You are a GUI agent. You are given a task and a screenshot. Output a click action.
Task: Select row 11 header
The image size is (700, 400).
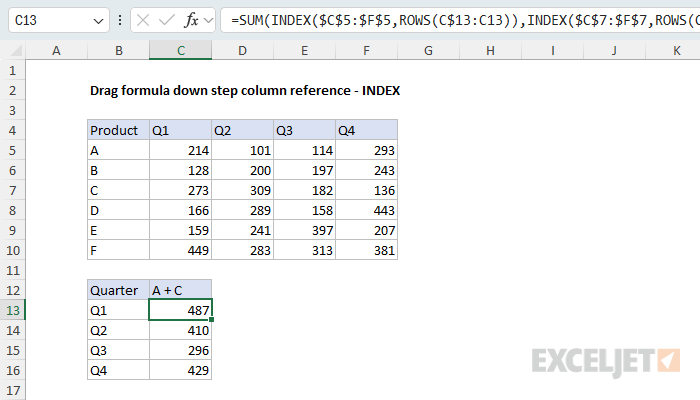tap(12, 270)
